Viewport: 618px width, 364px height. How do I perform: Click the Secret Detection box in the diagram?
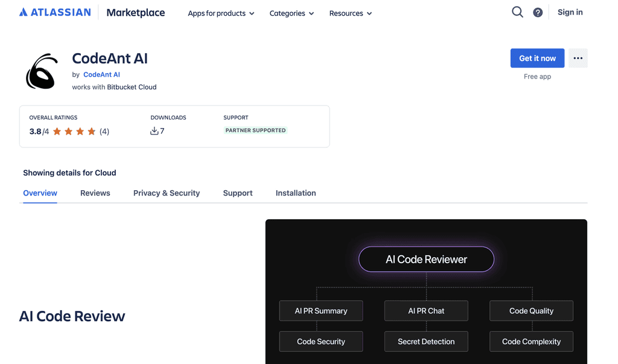click(426, 341)
